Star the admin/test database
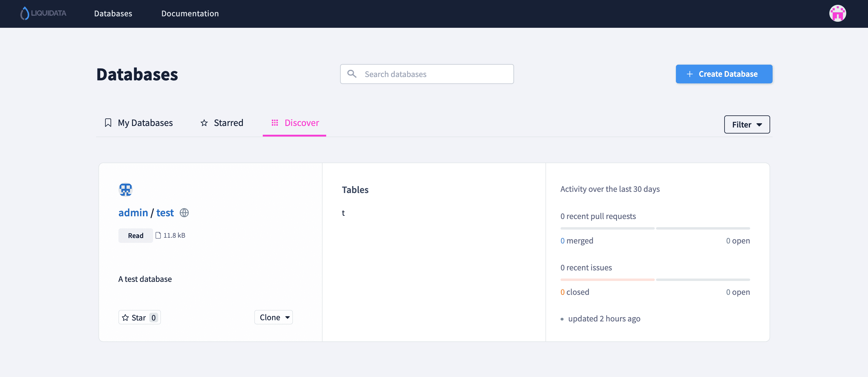The height and width of the screenshot is (377, 868). point(140,317)
